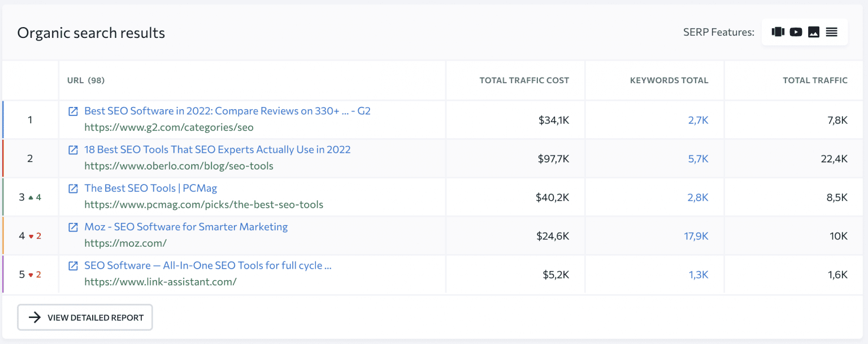Sort results by the TOTAL TRAFFIC COST column
The width and height of the screenshot is (868, 344).
pyautogui.click(x=524, y=80)
